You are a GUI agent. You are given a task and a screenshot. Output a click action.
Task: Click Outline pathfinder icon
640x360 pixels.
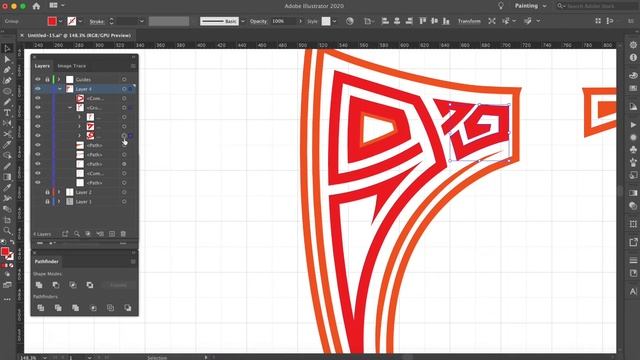[110, 308]
